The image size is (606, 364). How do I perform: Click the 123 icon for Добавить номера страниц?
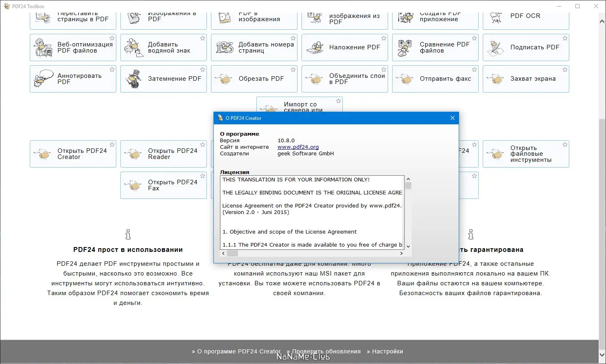tap(224, 47)
